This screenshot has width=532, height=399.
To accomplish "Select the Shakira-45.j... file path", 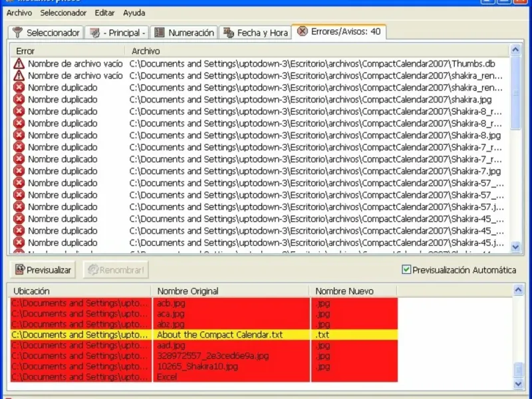I will pyautogui.click(x=317, y=243).
